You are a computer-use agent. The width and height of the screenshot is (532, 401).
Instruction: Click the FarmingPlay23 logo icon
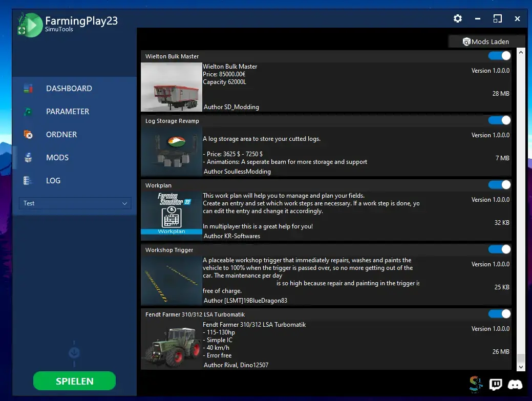click(x=30, y=25)
